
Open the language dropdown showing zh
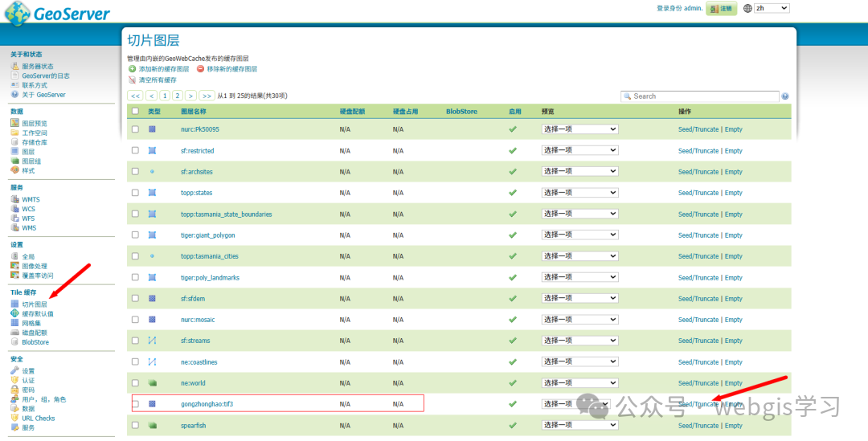[772, 8]
